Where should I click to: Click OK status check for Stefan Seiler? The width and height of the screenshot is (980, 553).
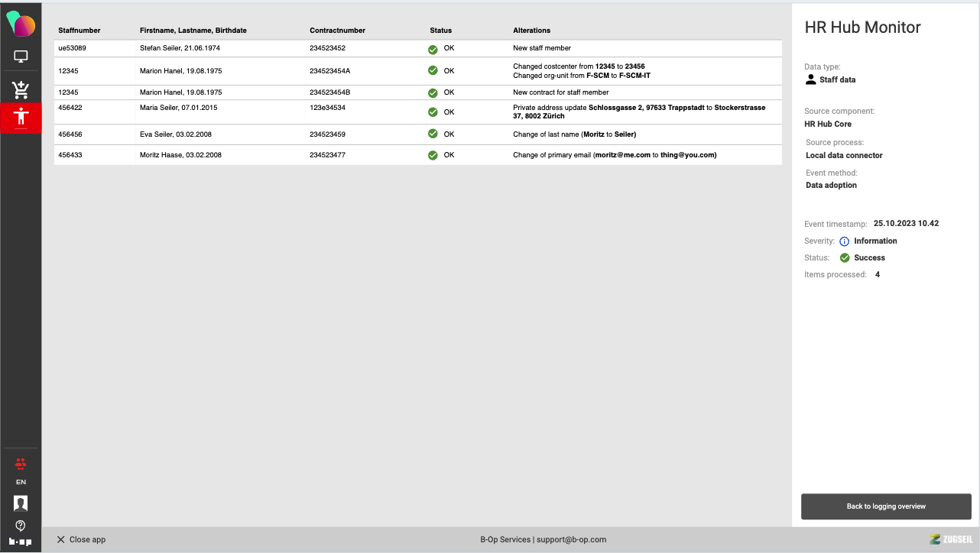[433, 49]
